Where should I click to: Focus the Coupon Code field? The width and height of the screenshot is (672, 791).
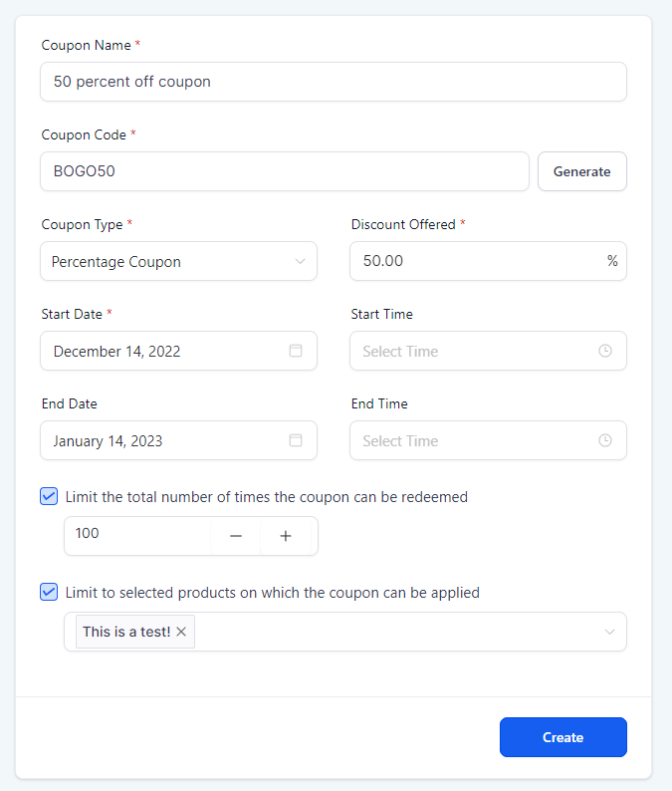click(285, 171)
